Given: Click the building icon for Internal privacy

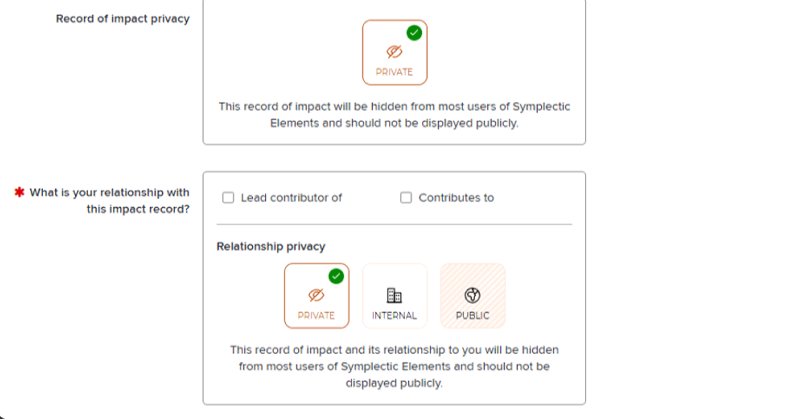Looking at the screenshot, I should click(x=394, y=295).
